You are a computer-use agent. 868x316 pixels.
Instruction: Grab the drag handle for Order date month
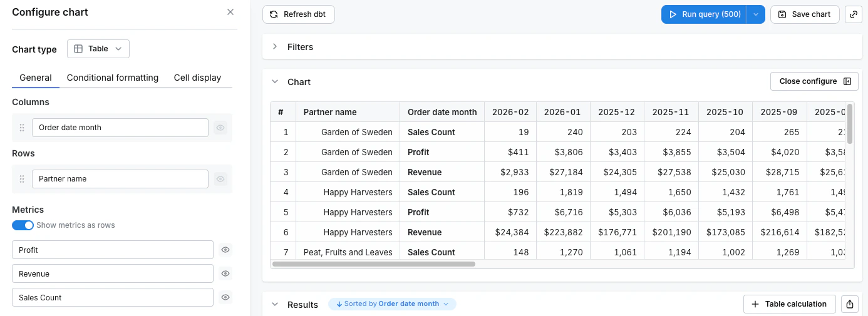click(x=22, y=128)
